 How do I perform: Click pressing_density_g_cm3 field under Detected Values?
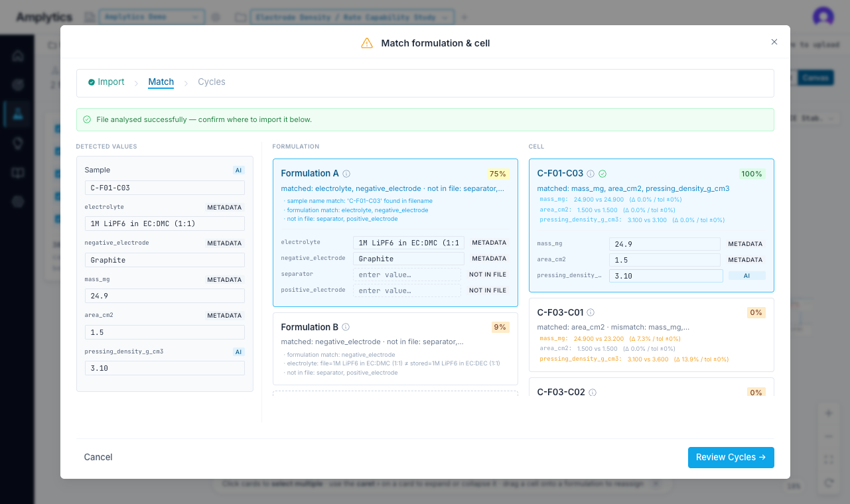pos(165,368)
